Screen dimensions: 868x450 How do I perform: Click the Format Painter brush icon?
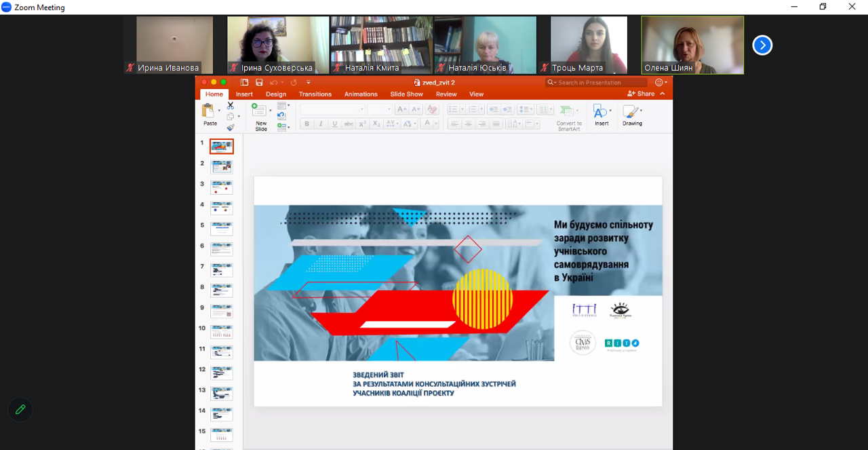231,127
